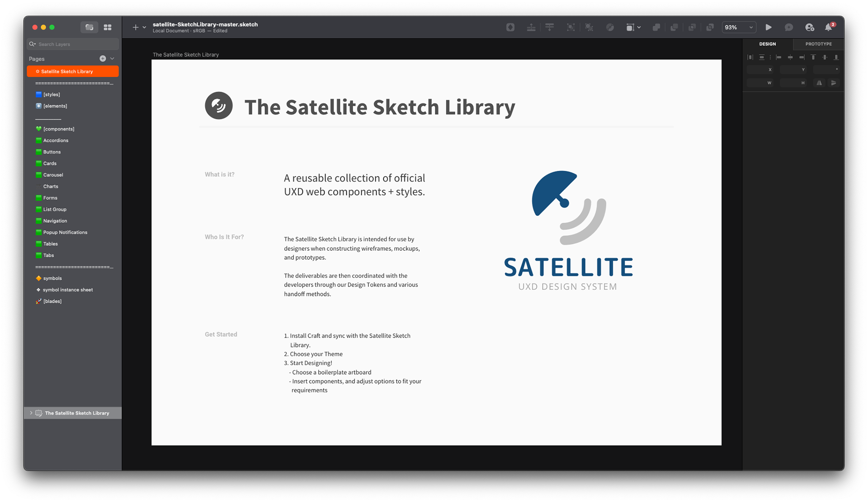
Task: Open the Navigation page
Action: point(73,221)
